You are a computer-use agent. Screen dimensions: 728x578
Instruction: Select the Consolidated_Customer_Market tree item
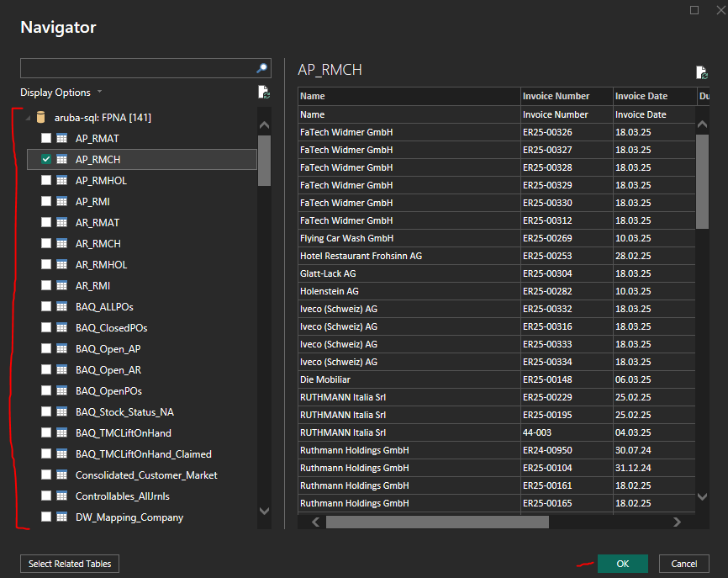(146, 475)
